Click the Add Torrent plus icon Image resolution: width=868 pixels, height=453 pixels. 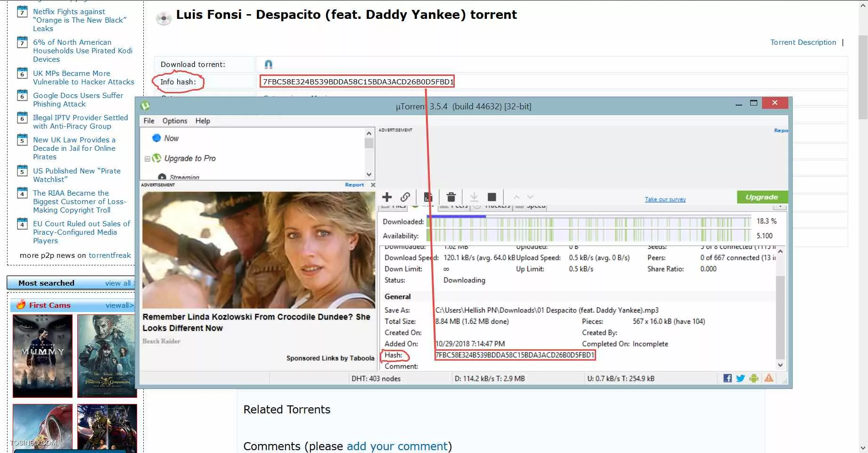[x=387, y=197]
